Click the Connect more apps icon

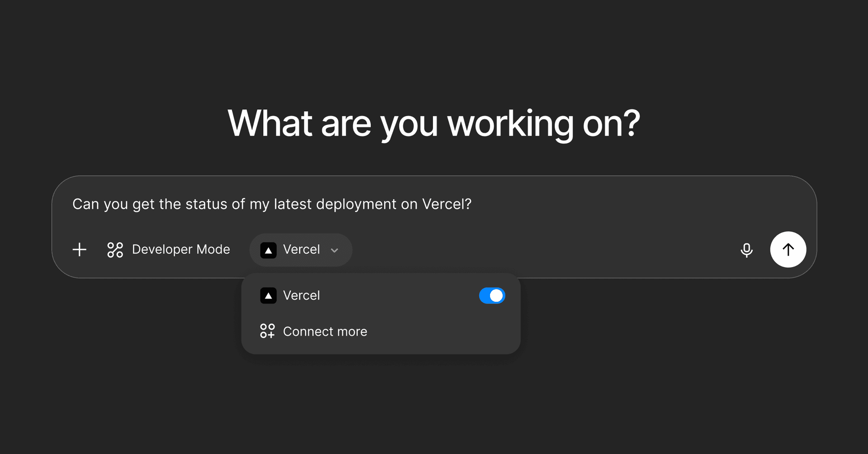click(x=267, y=331)
